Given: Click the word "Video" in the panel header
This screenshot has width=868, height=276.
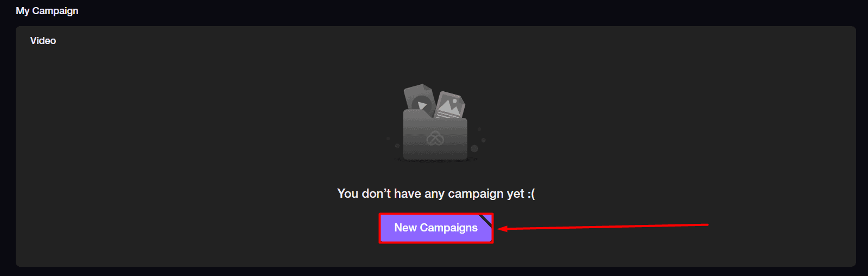Looking at the screenshot, I should point(43,41).
